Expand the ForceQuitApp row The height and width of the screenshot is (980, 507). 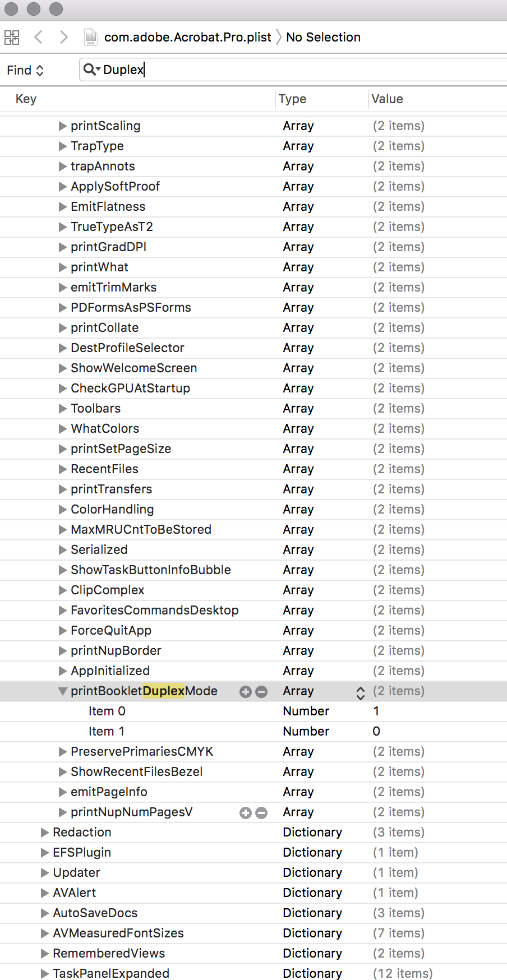pos(63,631)
